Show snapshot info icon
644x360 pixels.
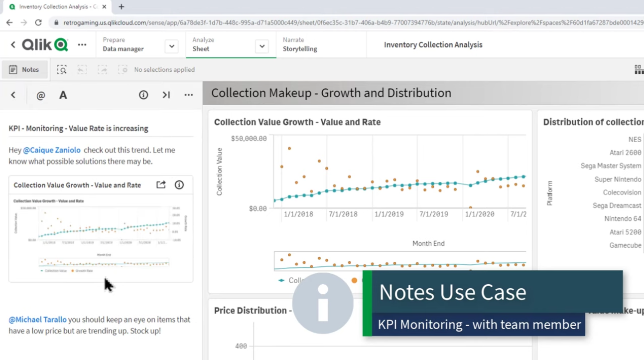179,185
